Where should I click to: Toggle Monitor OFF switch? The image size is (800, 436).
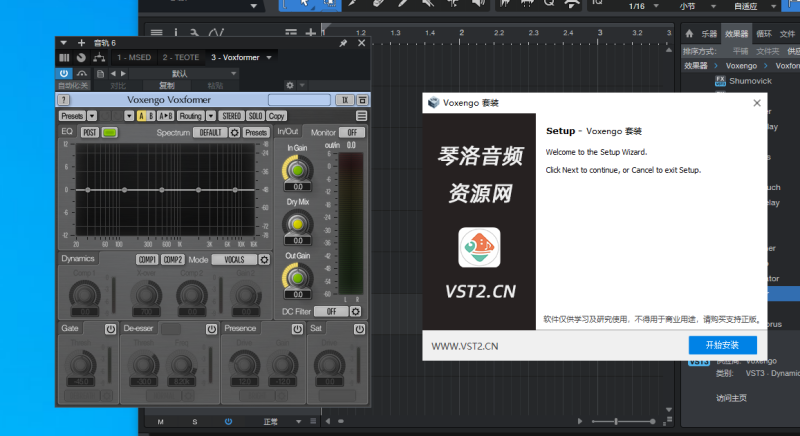click(352, 133)
